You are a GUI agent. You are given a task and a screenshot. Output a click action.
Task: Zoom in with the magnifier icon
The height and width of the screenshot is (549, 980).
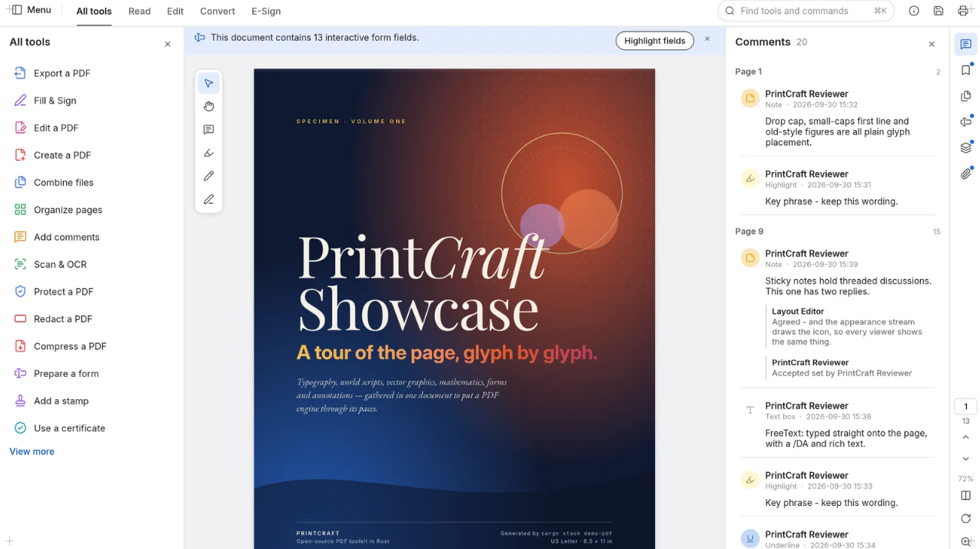[965, 541]
